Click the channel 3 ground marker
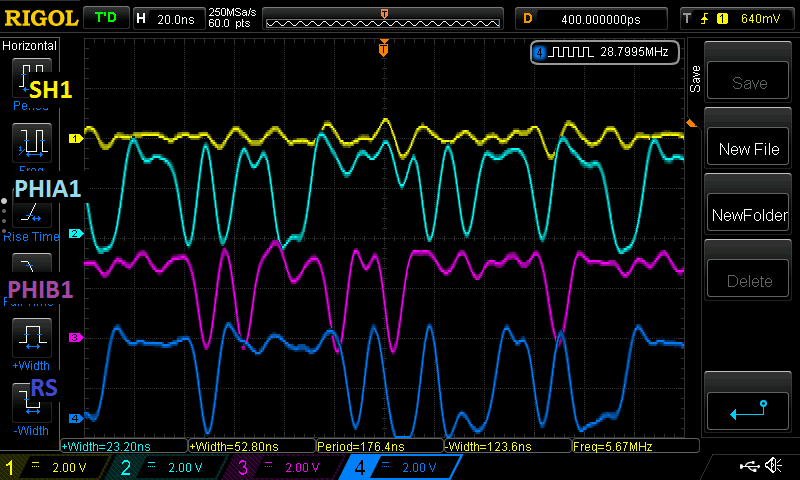Image resolution: width=800 pixels, height=480 pixels. tap(76, 337)
